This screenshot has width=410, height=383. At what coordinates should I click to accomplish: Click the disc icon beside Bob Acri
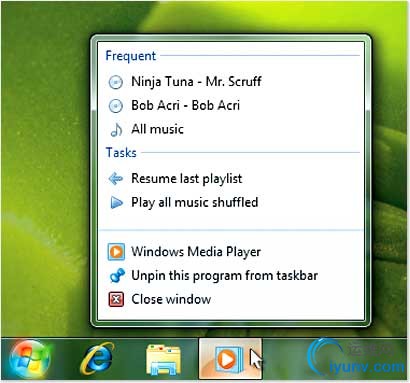(x=116, y=106)
